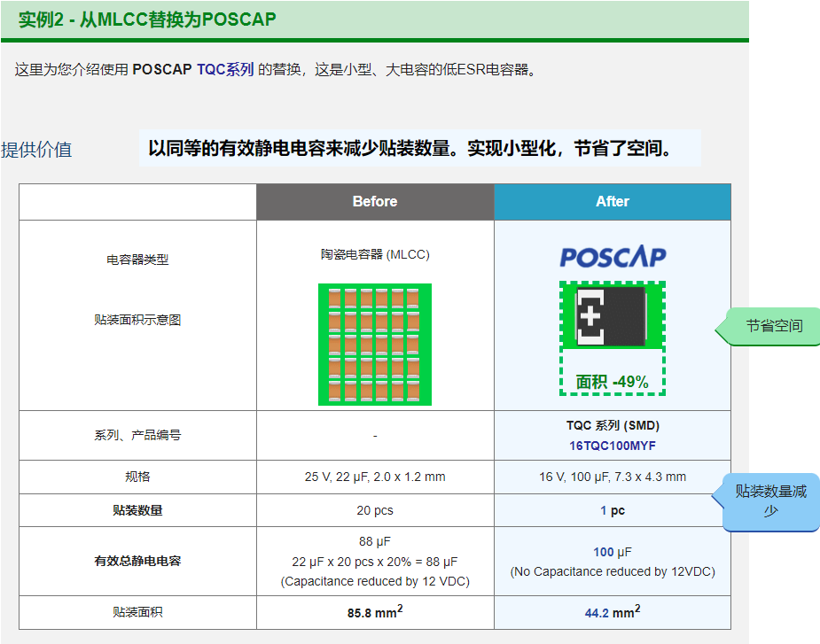
Task: Click the 1 pc cell
Action: [613, 510]
